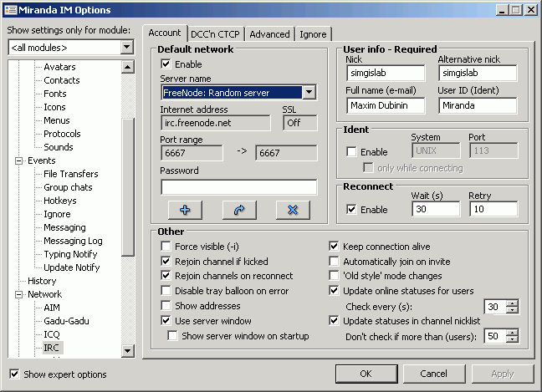Toggle Use server window checkbox
The width and height of the screenshot is (542, 392).
tap(166, 320)
